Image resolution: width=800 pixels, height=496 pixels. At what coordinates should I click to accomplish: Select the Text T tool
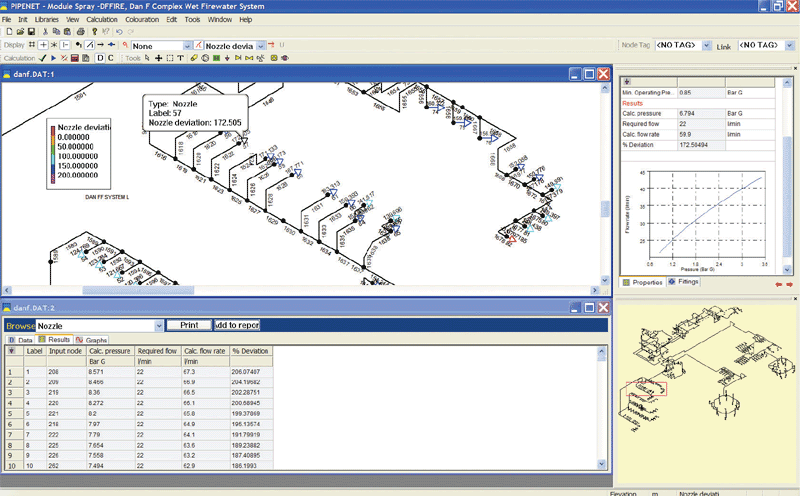[x=181, y=58]
